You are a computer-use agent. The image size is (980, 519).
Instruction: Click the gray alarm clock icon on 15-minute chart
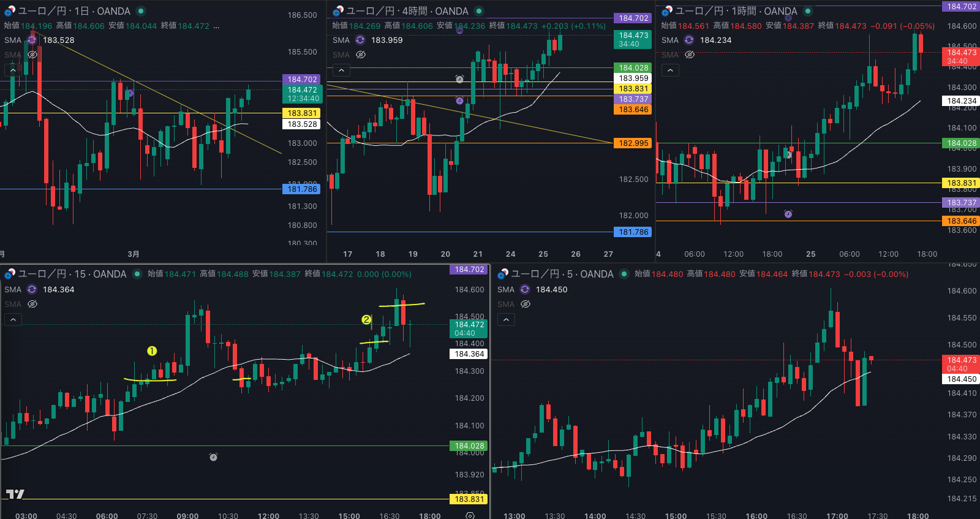click(x=213, y=457)
